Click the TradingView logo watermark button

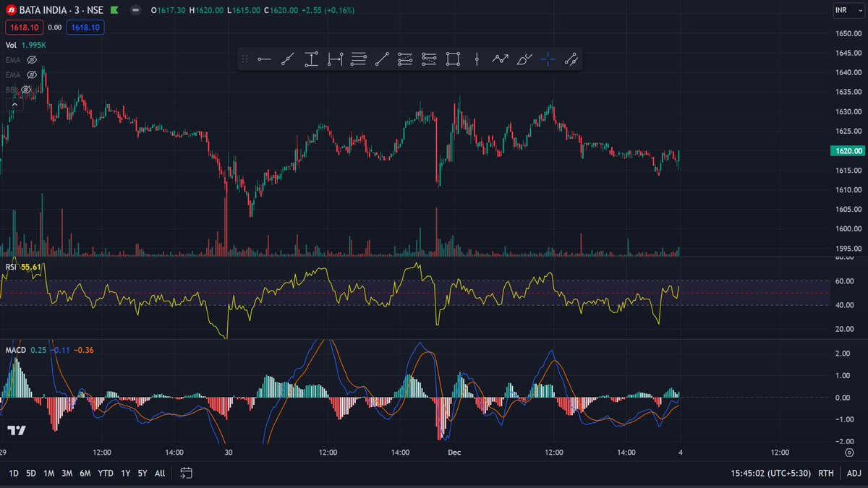pos(17,431)
